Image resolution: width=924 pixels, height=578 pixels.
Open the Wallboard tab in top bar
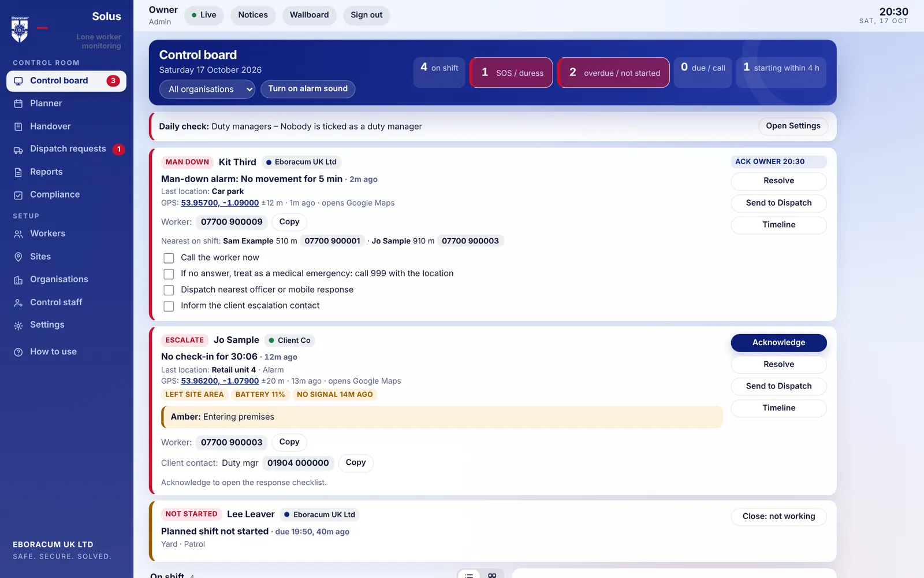click(309, 15)
